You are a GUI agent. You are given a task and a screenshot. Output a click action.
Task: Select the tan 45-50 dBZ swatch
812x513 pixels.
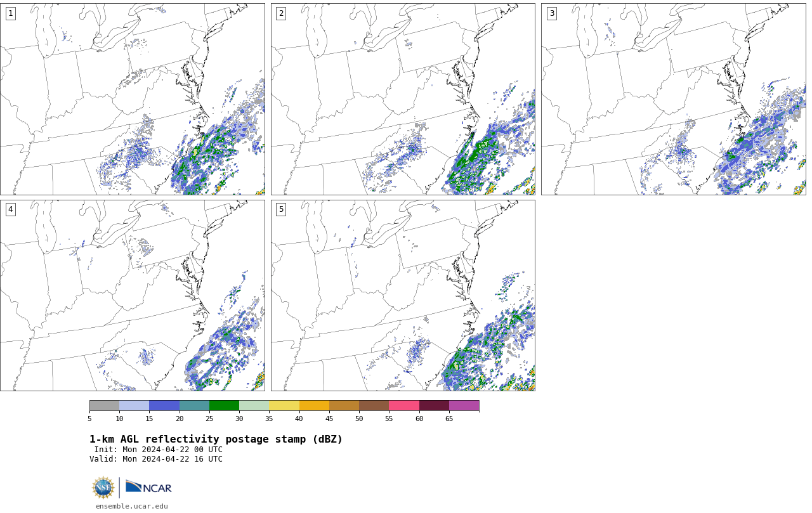click(344, 406)
